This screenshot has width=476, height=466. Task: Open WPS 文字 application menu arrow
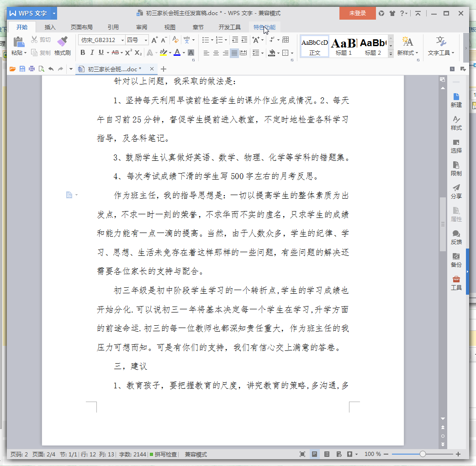54,13
